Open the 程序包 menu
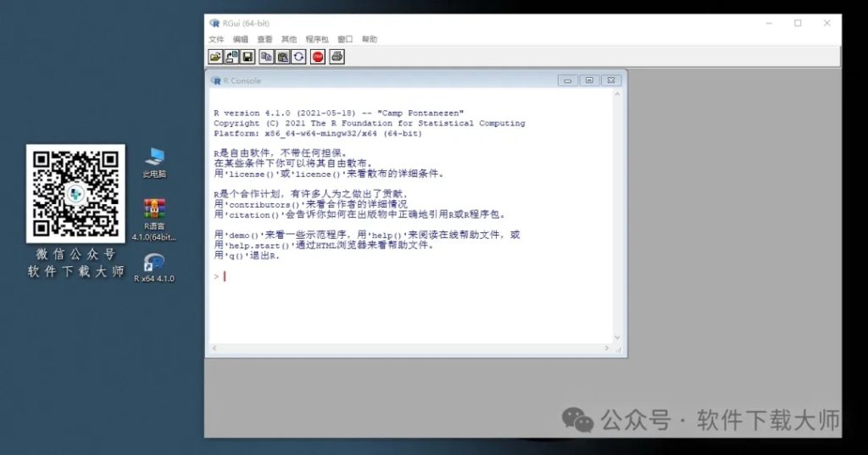 pyautogui.click(x=317, y=39)
